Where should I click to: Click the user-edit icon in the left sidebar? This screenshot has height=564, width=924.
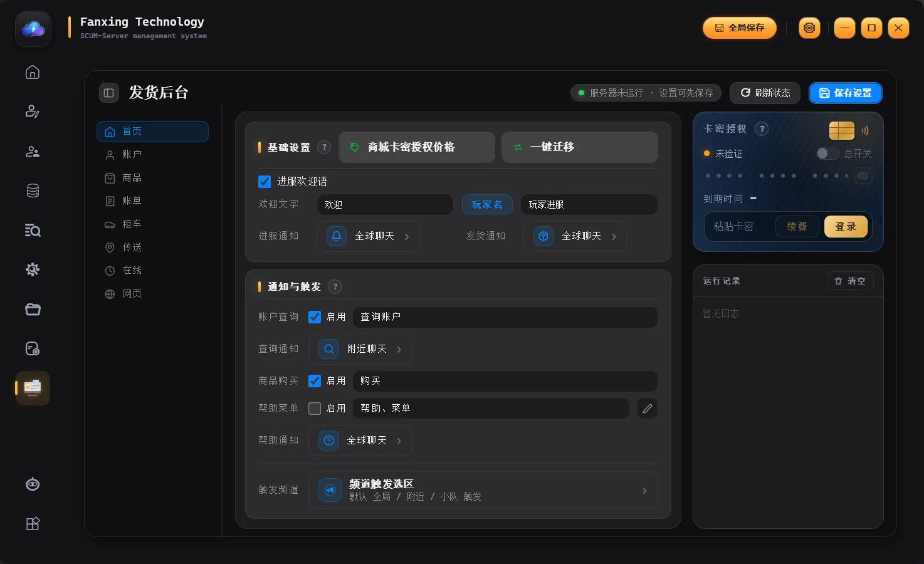[33, 112]
